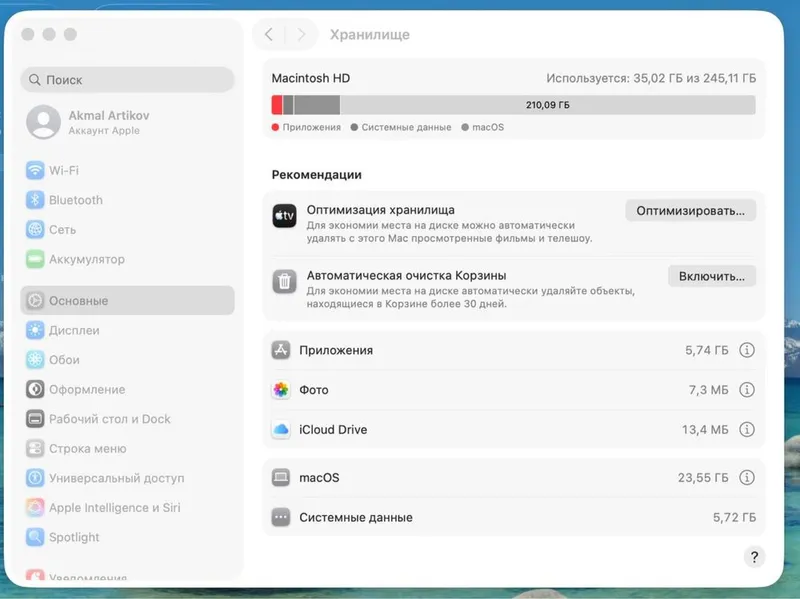Show info for Фото storage
This screenshot has width=800, height=599.
747,390
